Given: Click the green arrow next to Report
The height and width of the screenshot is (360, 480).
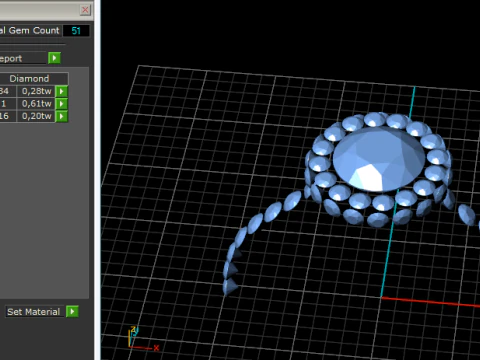Looking at the screenshot, I should pyautogui.click(x=54, y=58).
